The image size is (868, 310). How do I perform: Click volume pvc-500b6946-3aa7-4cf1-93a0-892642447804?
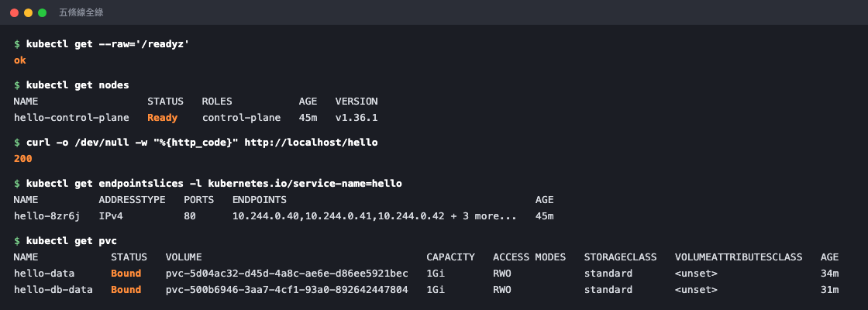tap(287, 290)
